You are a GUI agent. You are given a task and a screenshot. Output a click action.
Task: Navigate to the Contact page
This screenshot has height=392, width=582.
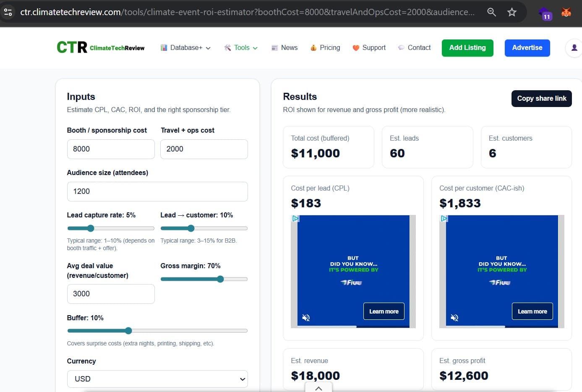pos(415,48)
